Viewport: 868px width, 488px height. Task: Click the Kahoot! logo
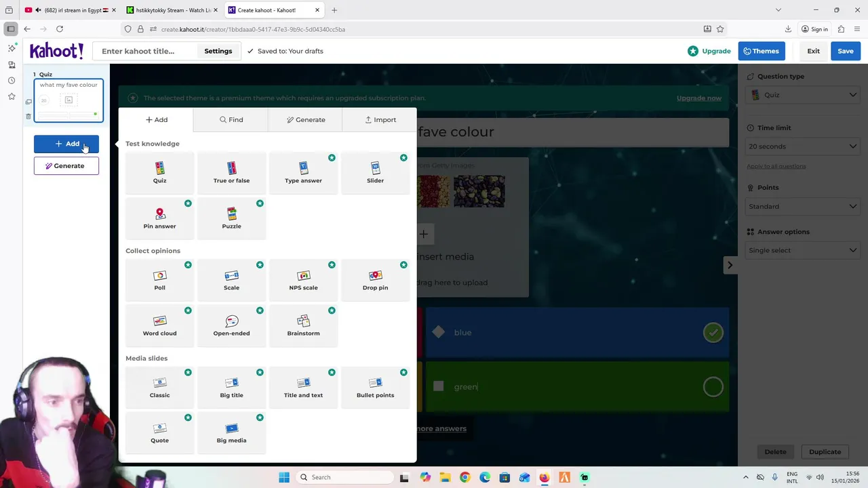(56, 51)
